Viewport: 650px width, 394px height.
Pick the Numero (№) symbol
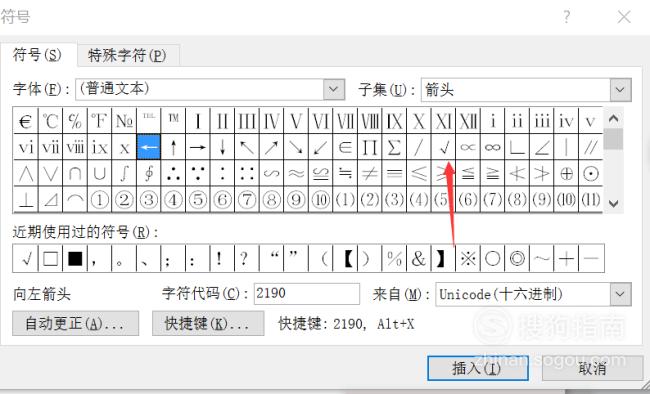124,121
